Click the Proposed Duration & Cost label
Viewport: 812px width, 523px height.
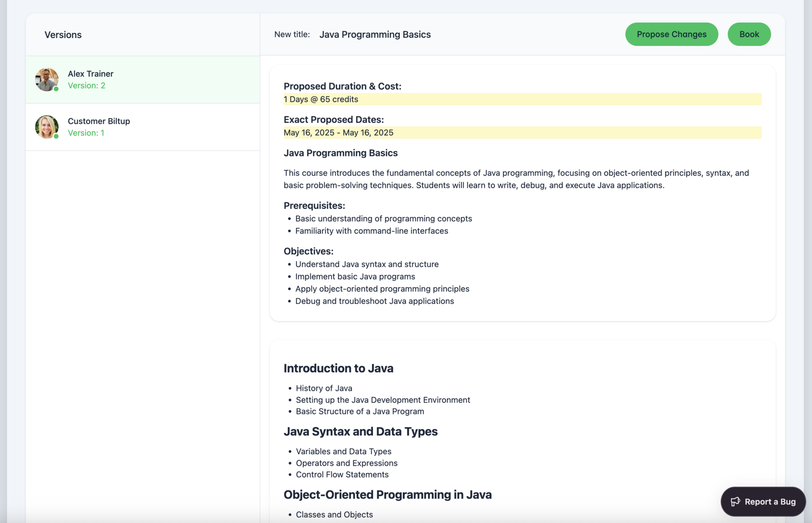(x=342, y=86)
